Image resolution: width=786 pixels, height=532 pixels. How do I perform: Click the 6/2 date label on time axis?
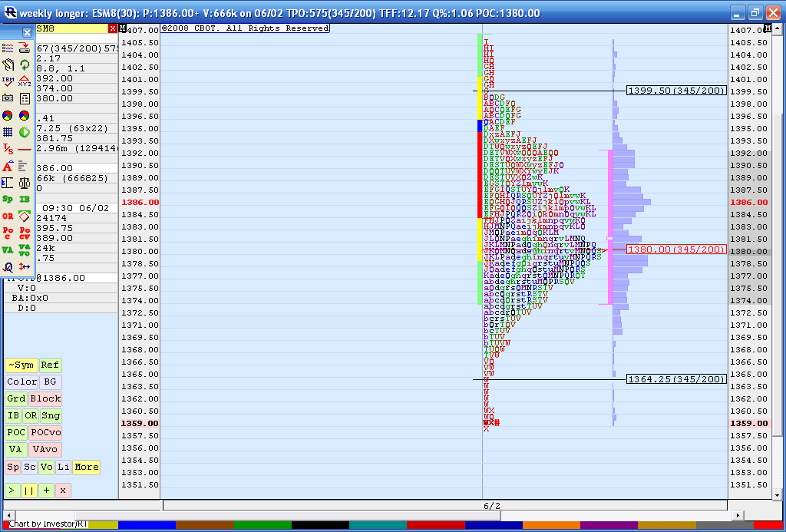pos(492,505)
